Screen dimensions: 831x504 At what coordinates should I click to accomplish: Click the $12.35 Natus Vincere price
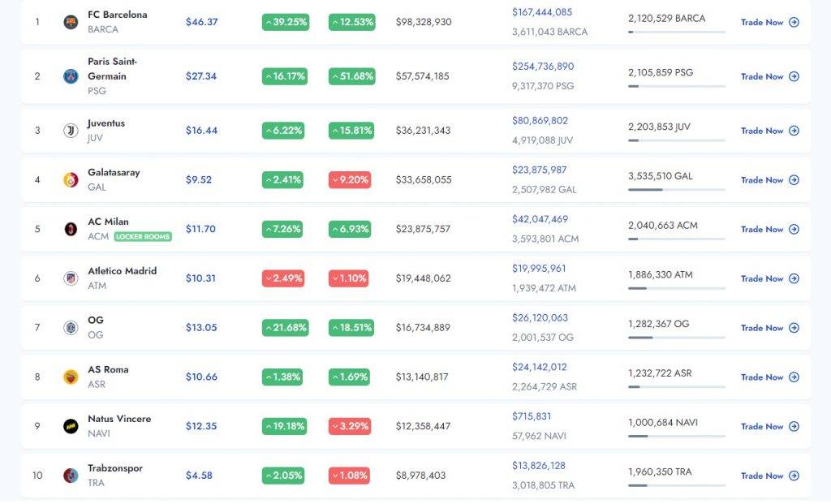[x=201, y=426]
